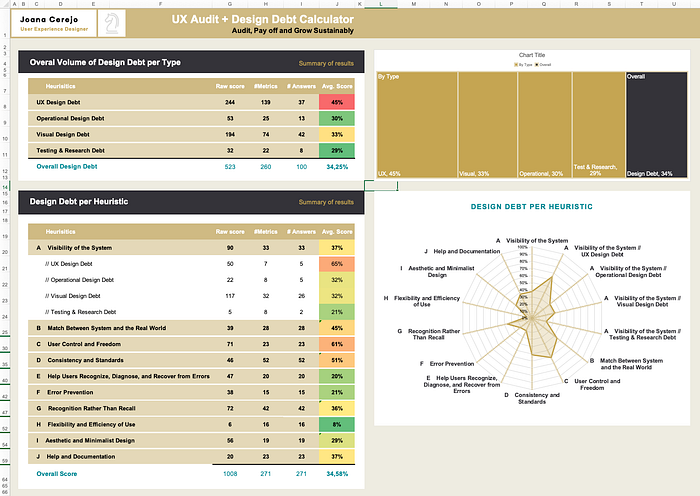
Task: Click the 'UX Audit + Design Debt Calculator' title
Action: pyautogui.click(x=262, y=19)
